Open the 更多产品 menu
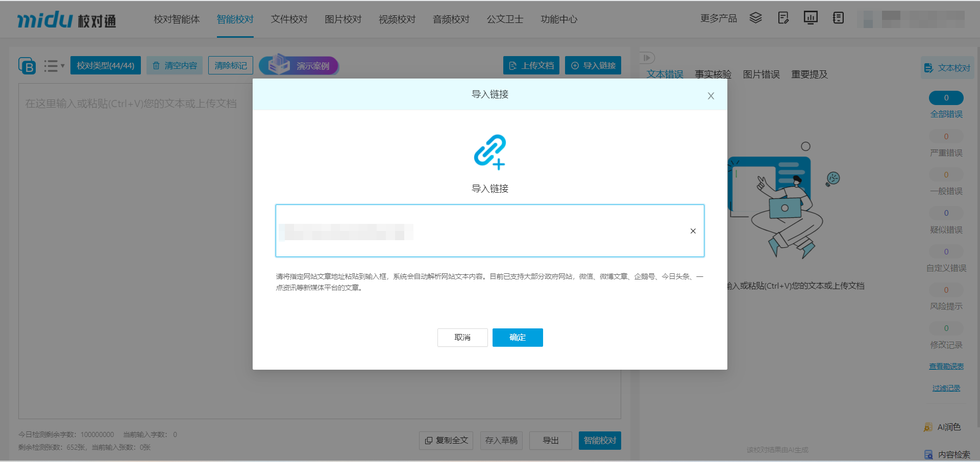The image size is (980, 462). 718,18
